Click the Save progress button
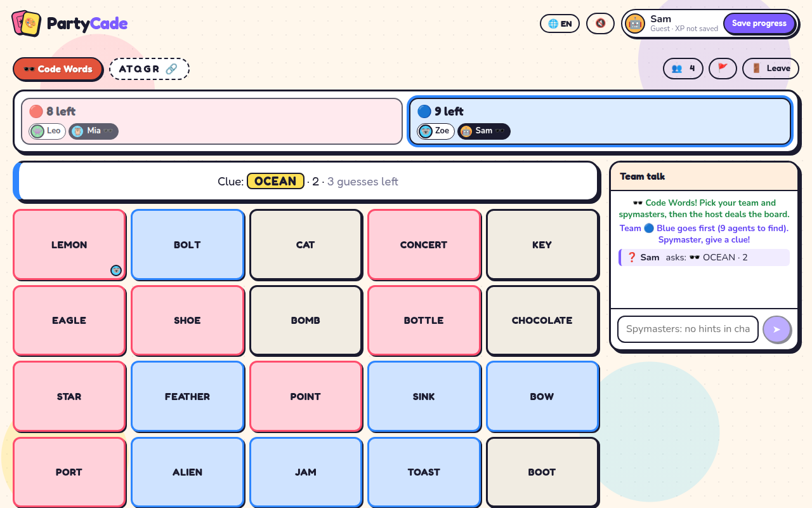The height and width of the screenshot is (508, 812). click(759, 23)
